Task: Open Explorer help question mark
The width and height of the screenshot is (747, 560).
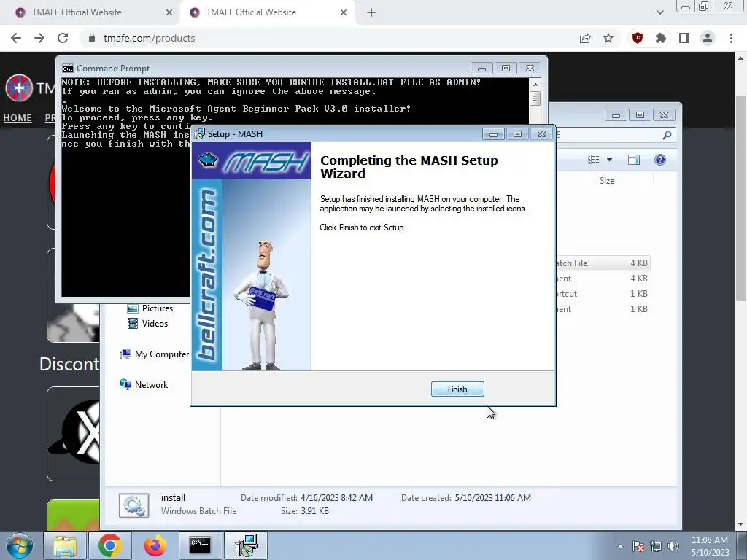Action: point(659,160)
